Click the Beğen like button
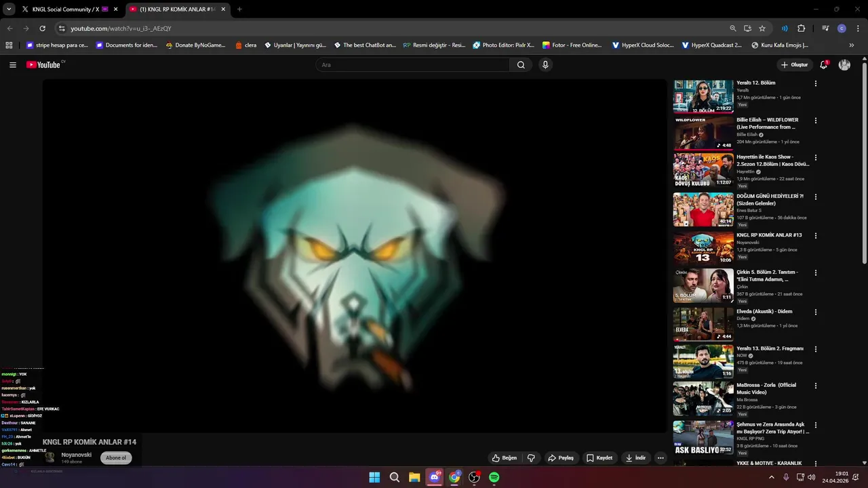Screen dimensions: 868x488 click(x=505, y=458)
